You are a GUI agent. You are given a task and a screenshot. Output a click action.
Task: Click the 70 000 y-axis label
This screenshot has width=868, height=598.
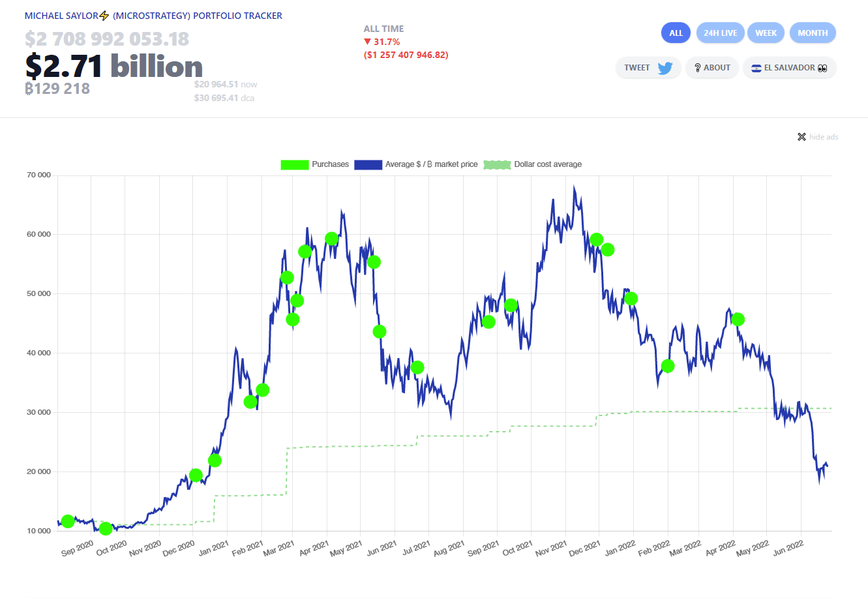[x=39, y=175]
